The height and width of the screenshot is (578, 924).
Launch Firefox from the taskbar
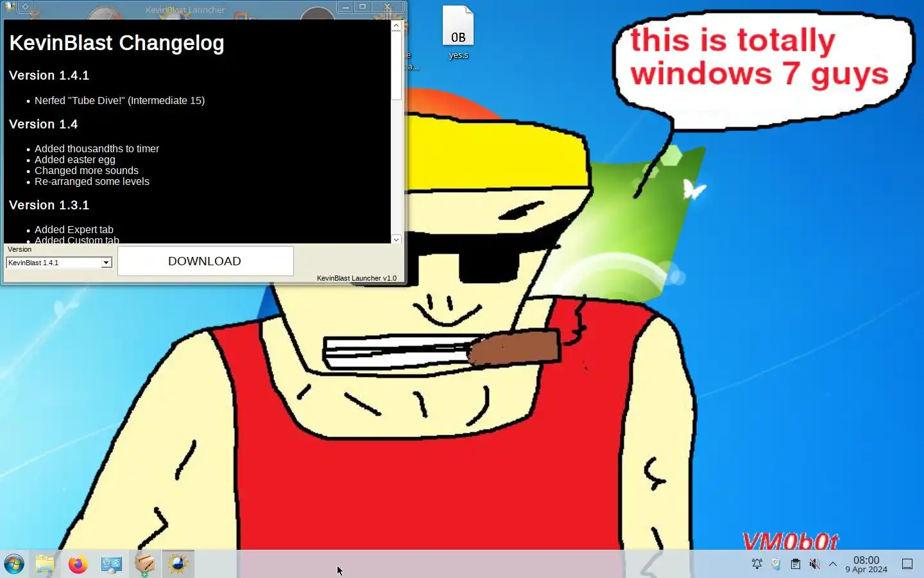pyautogui.click(x=78, y=565)
